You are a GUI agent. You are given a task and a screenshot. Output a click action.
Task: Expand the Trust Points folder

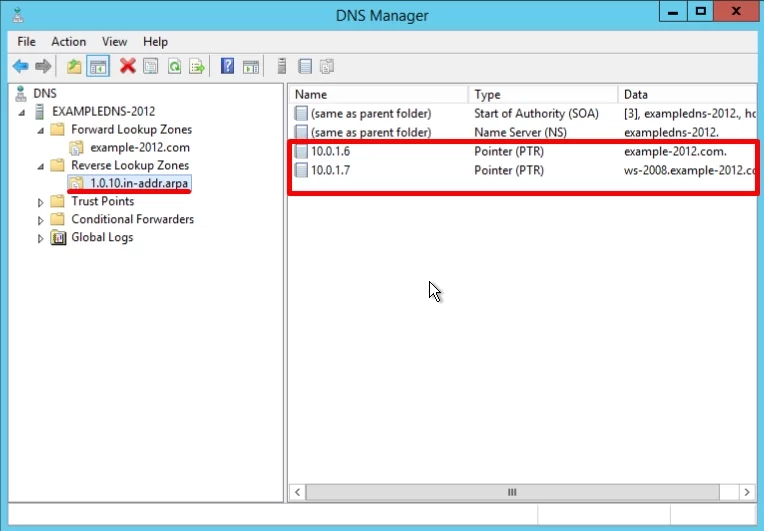point(41,202)
